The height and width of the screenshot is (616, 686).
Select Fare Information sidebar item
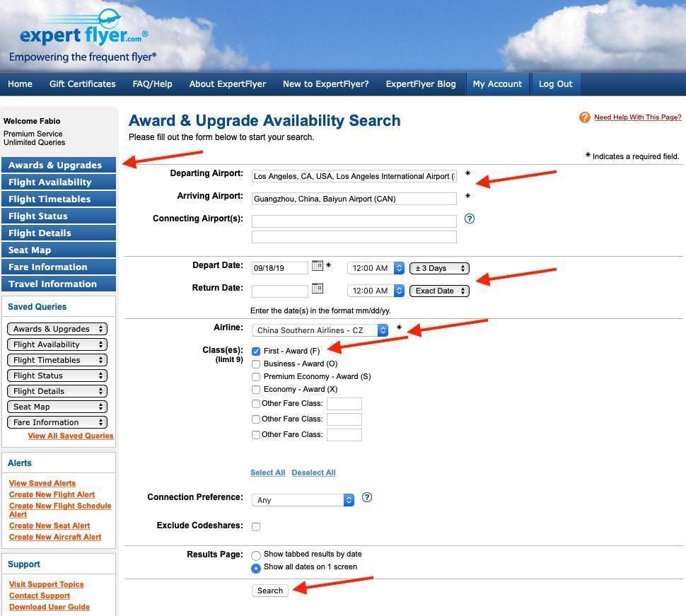click(x=59, y=267)
